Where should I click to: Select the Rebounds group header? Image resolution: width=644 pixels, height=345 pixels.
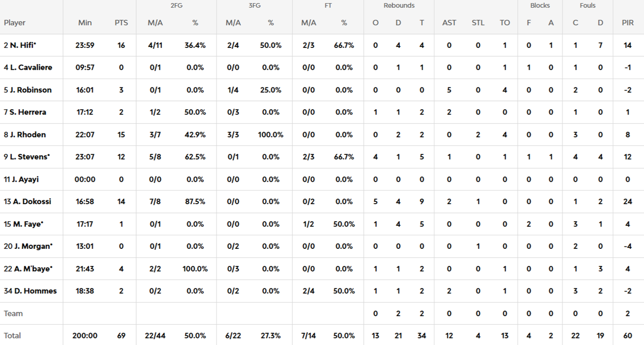(399, 6)
